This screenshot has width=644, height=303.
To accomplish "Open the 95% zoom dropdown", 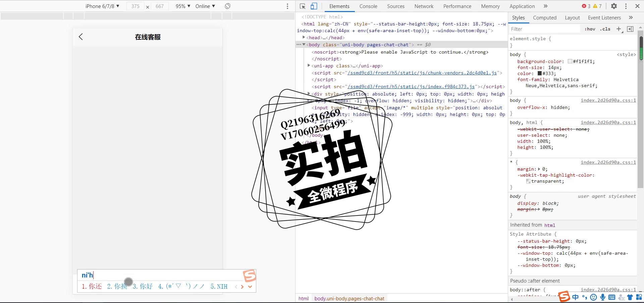I will tap(183, 6).
